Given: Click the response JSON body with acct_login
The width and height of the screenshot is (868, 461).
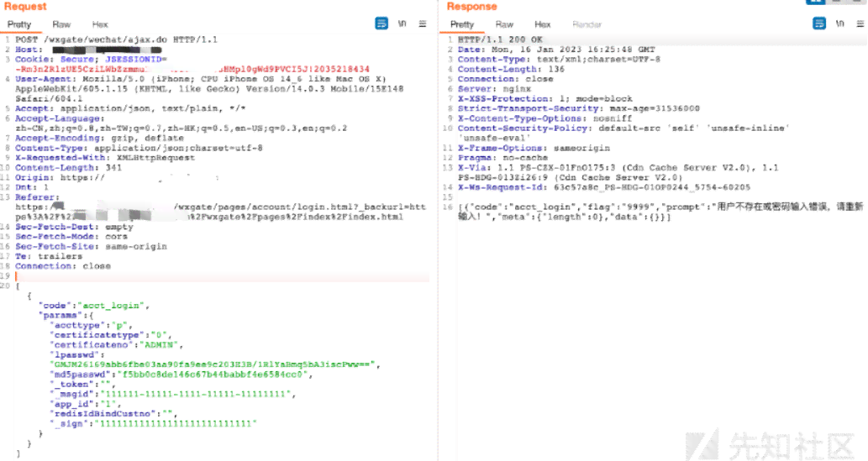Looking at the screenshot, I should (x=660, y=212).
